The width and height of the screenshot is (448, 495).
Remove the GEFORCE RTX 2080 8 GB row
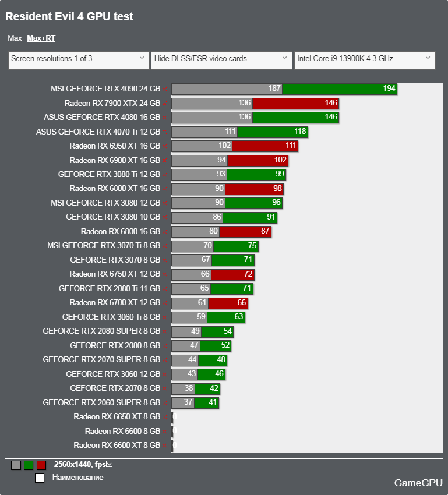coord(165,346)
